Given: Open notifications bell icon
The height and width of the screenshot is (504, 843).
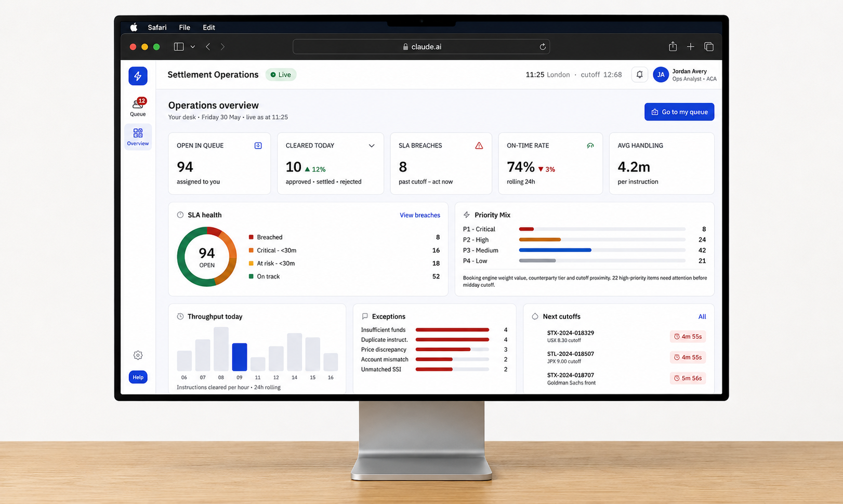Looking at the screenshot, I should (640, 75).
